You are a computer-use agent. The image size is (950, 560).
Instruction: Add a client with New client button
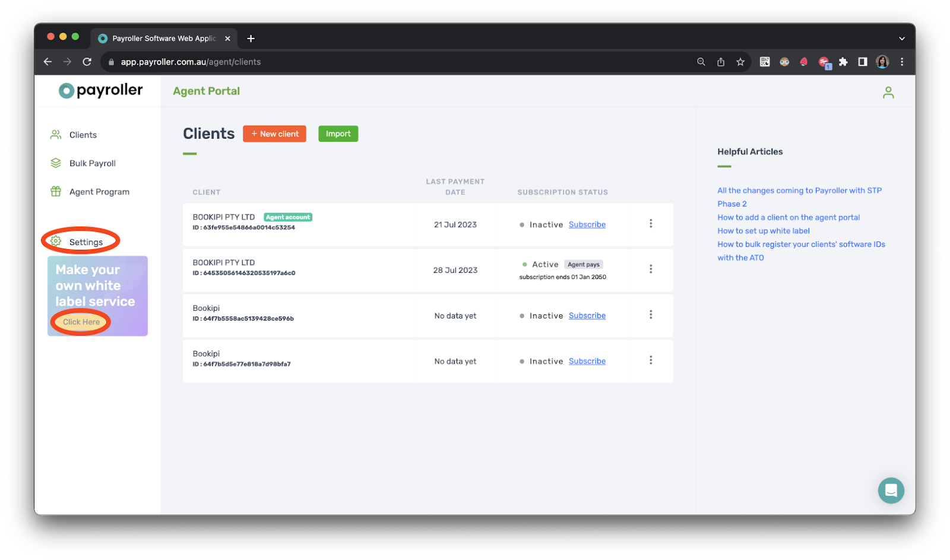(274, 134)
